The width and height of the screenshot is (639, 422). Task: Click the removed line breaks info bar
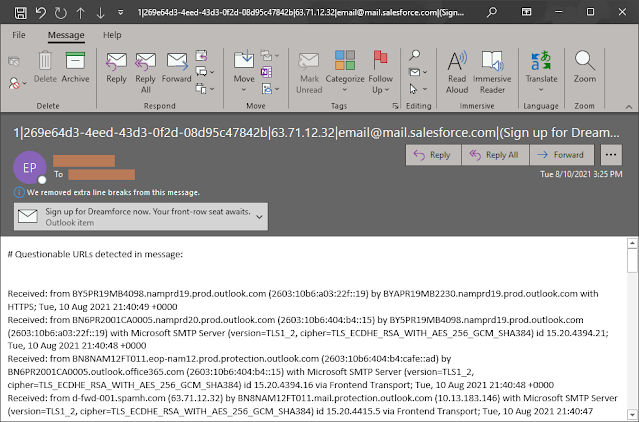[107, 192]
